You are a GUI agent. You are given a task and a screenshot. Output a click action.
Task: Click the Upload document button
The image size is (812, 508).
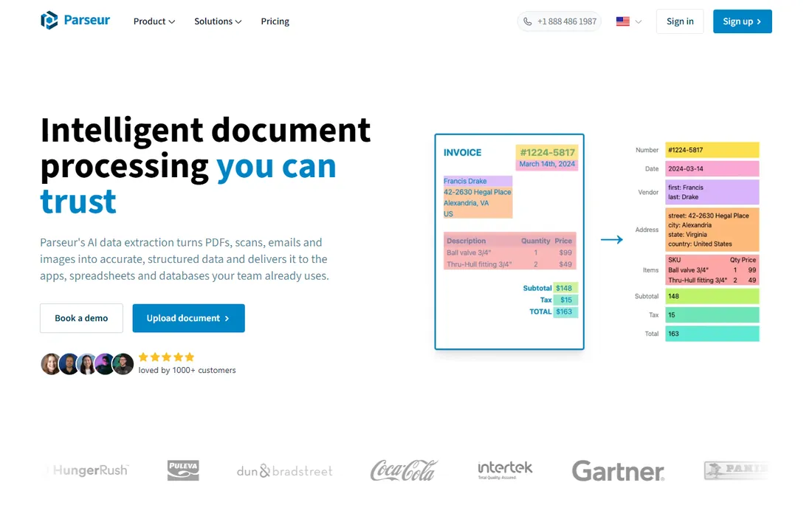(x=188, y=318)
